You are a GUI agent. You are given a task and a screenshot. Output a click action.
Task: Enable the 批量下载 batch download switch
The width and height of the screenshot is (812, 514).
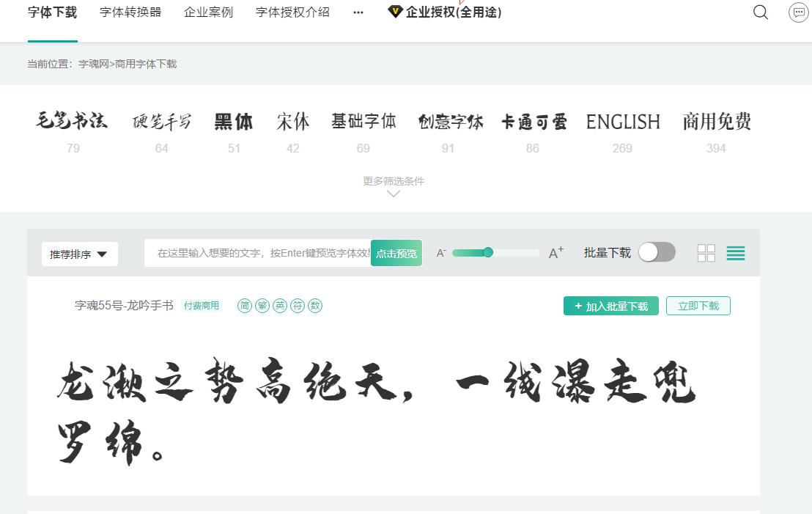(x=656, y=252)
